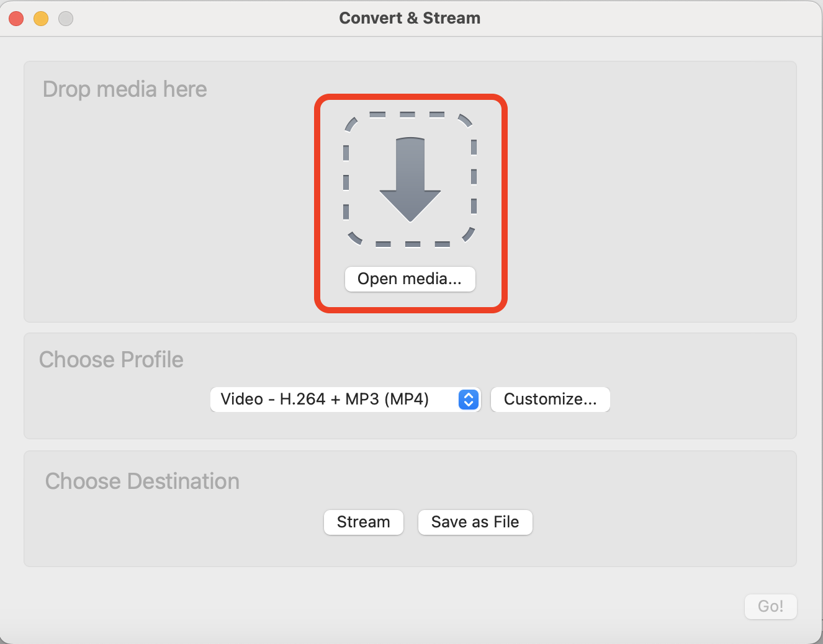Click the blue up/down chevron on the profile selector
Image resolution: width=823 pixels, height=644 pixels.
coord(469,400)
